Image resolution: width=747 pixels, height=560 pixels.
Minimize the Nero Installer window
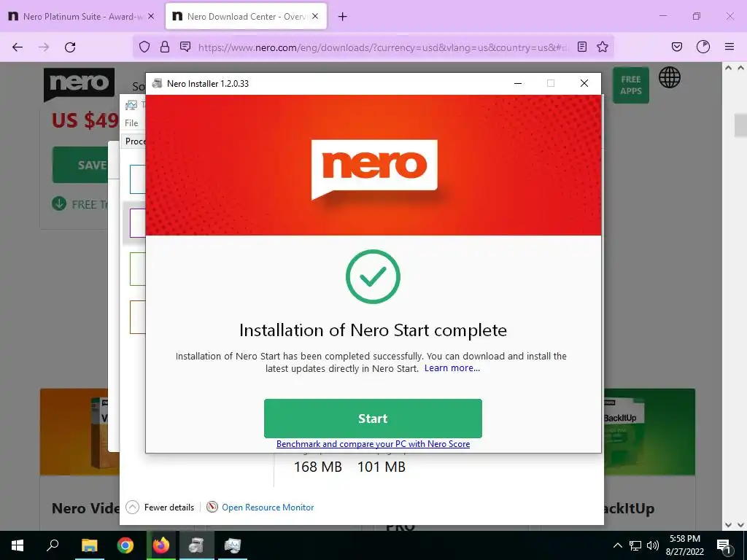tap(518, 83)
